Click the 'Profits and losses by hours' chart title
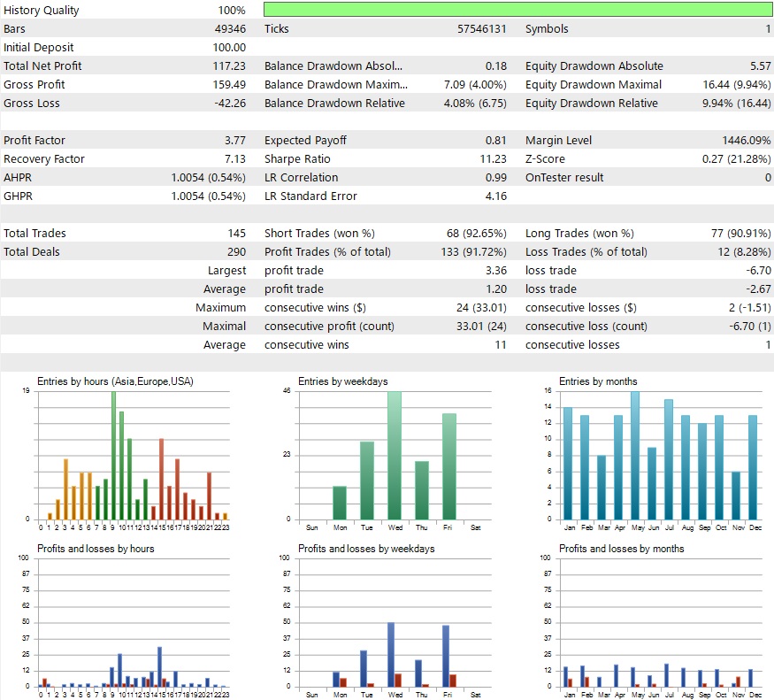This screenshot has height=700, width=774. point(96,549)
